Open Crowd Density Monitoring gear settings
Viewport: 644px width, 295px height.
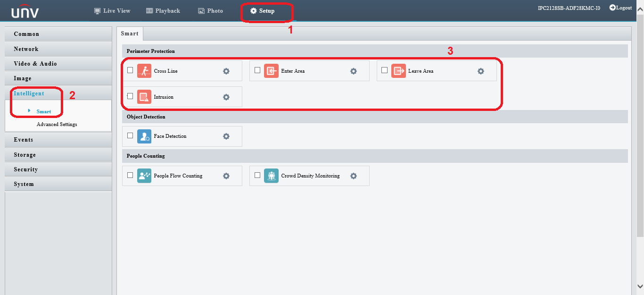point(353,176)
